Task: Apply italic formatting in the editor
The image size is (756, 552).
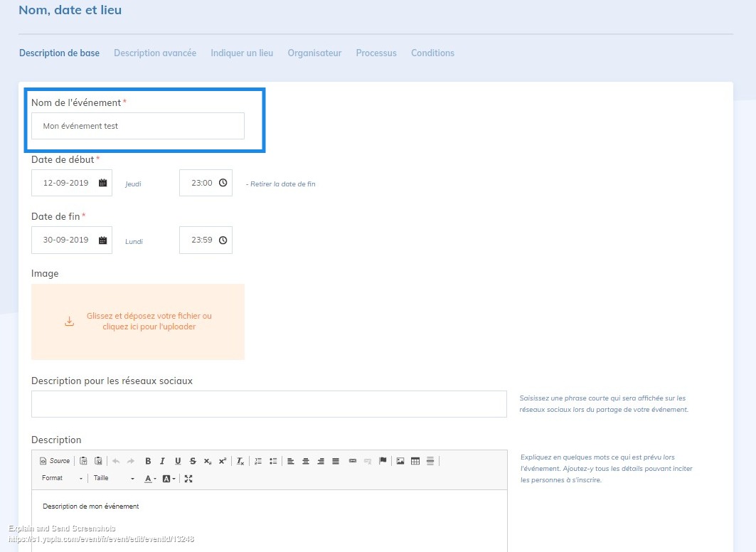Action: [163, 461]
